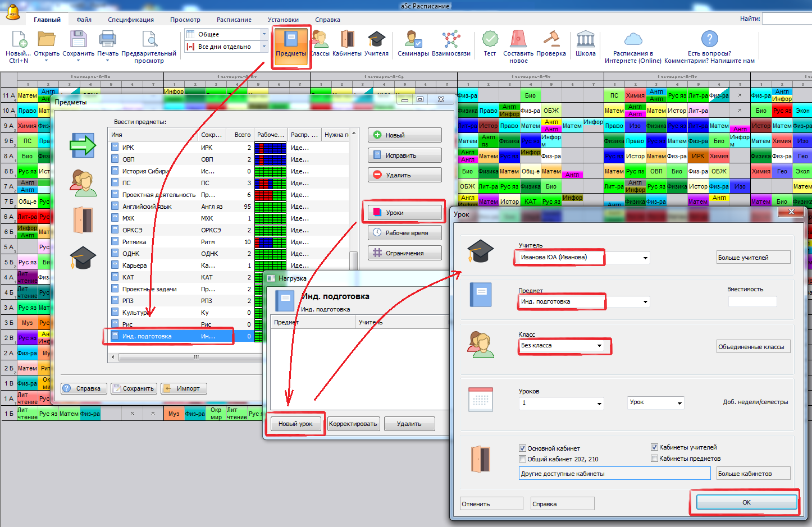This screenshot has width=812, height=527.
Task: Switch to the Расписание menu tab
Action: [x=234, y=20]
